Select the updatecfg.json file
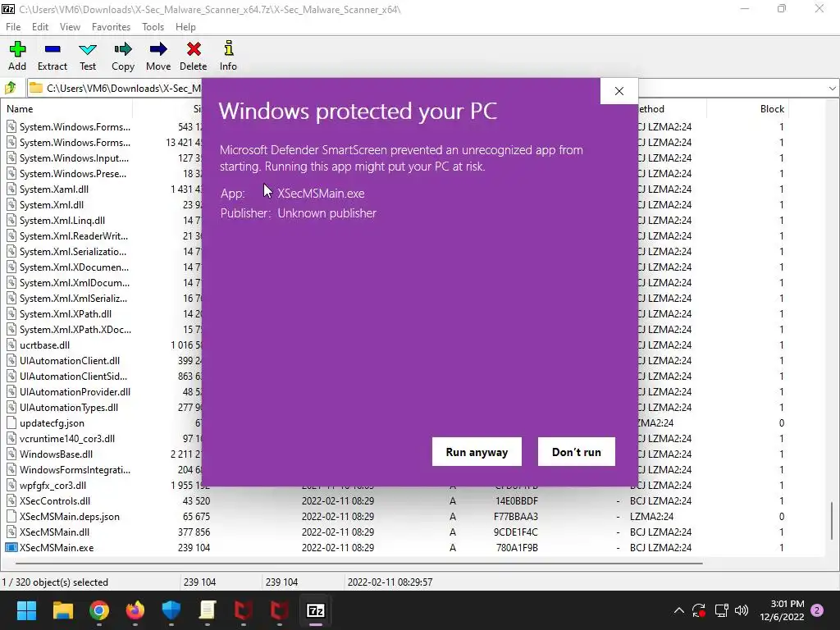The width and height of the screenshot is (840, 630). click(x=52, y=423)
